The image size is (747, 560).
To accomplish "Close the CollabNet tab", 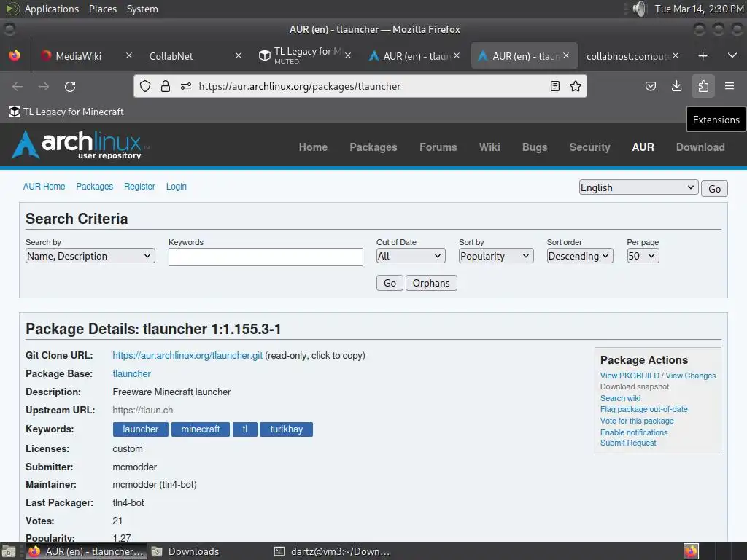I will point(239,55).
